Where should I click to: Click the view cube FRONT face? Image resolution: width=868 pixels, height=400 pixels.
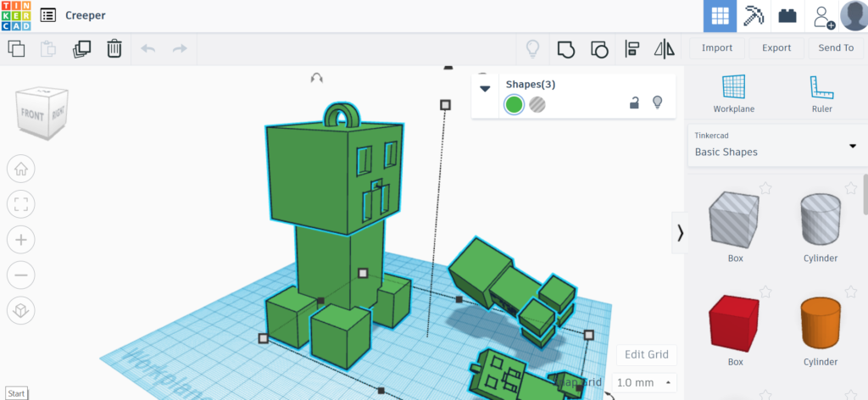(32, 114)
